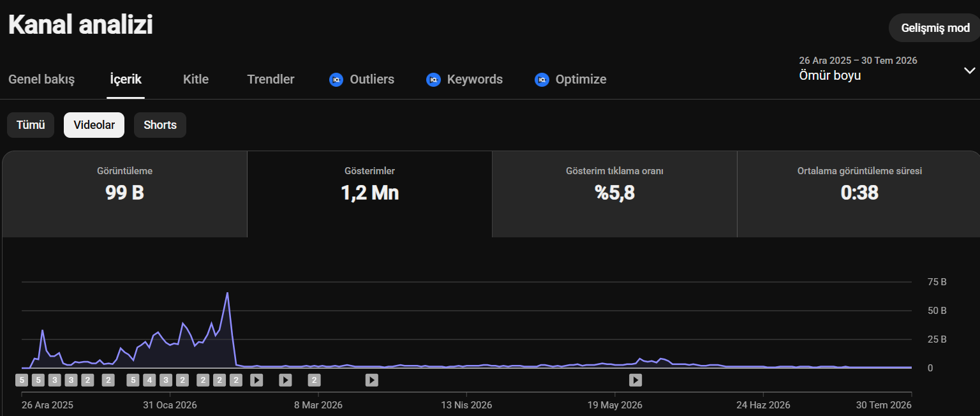Viewport: 980px width, 416px height.
Task: Click the 25 B y-axis label
Action: pyautogui.click(x=937, y=339)
